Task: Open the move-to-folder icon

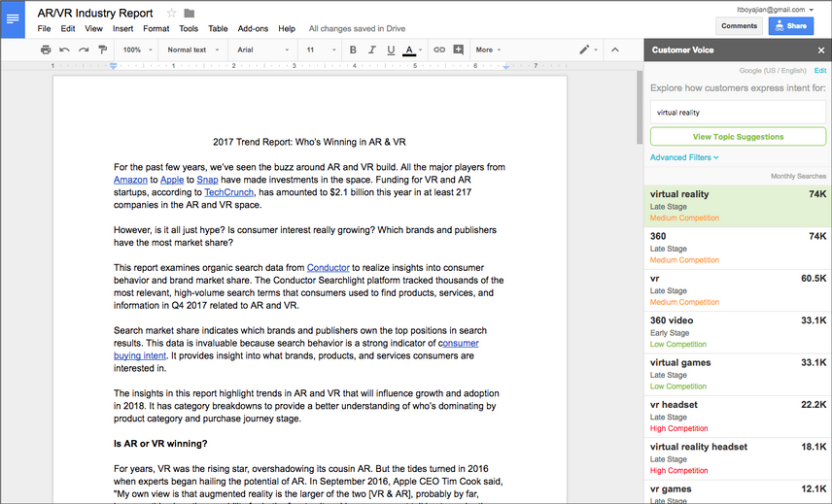Action: point(189,13)
